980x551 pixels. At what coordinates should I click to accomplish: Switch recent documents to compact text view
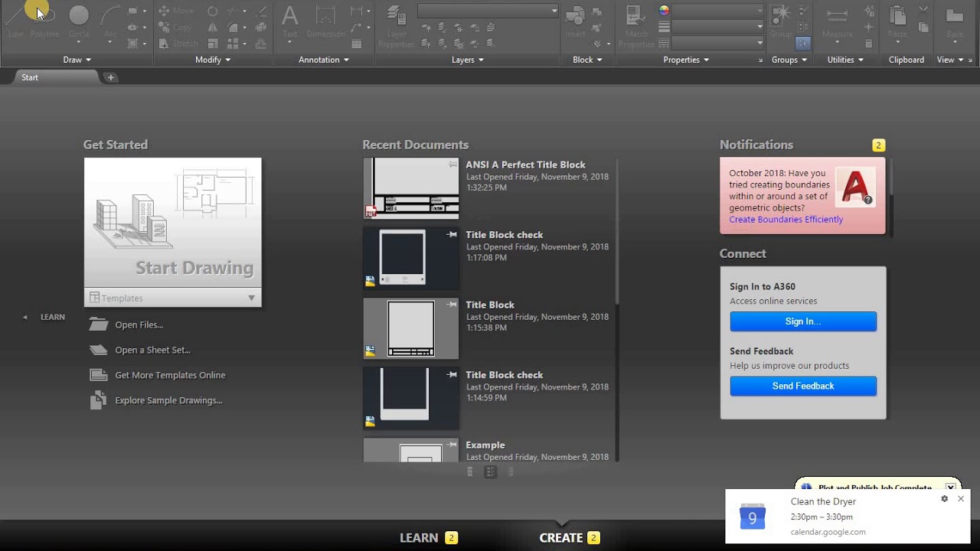click(511, 472)
